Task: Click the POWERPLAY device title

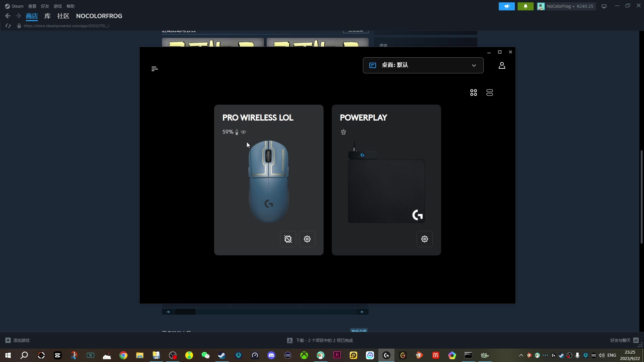Action: point(363,118)
